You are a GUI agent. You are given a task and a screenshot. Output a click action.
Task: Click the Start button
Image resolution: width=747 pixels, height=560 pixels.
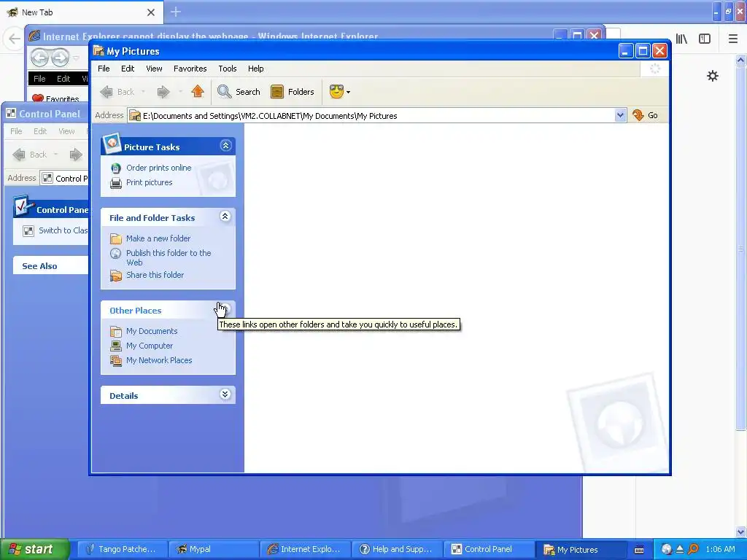pos(35,549)
